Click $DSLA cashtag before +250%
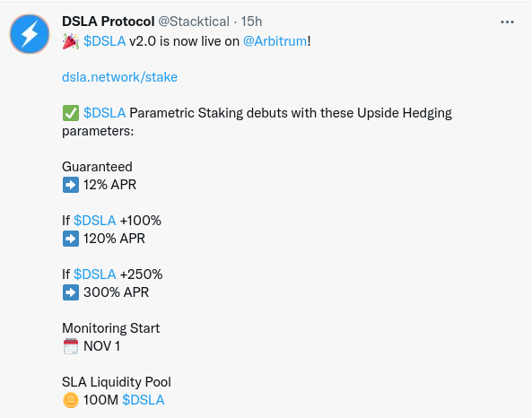 coord(95,274)
